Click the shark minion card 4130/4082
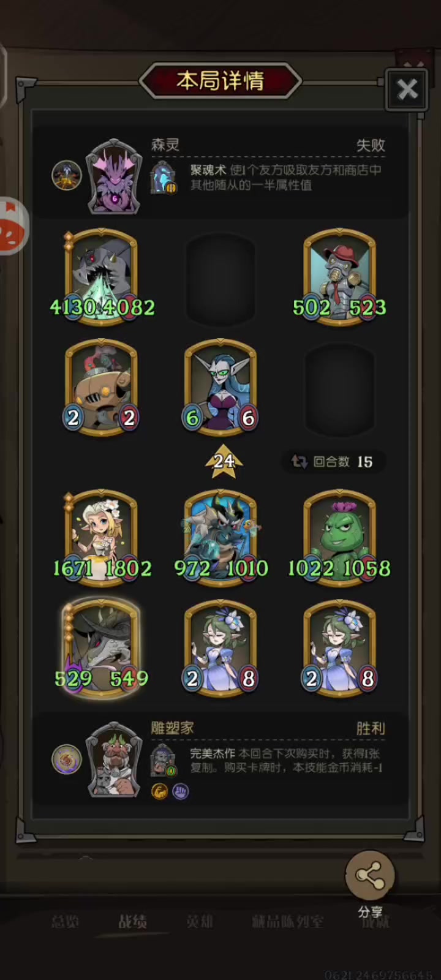Screen dimensions: 441x980 [102, 277]
